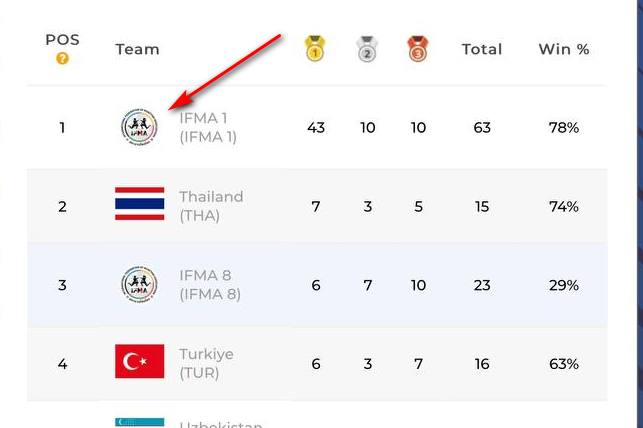Open the IFMA 8 team link
This screenshot has height=428, width=643.
point(209,285)
